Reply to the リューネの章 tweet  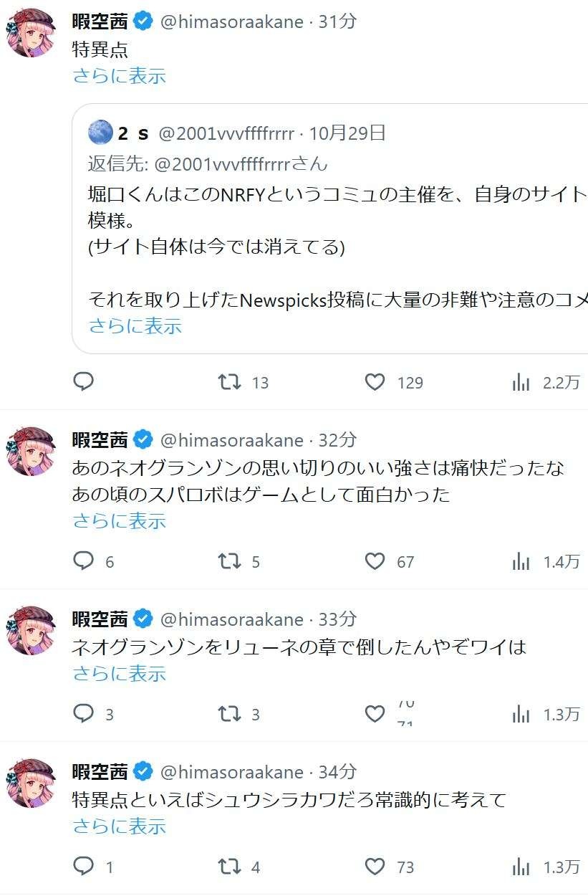click(84, 714)
